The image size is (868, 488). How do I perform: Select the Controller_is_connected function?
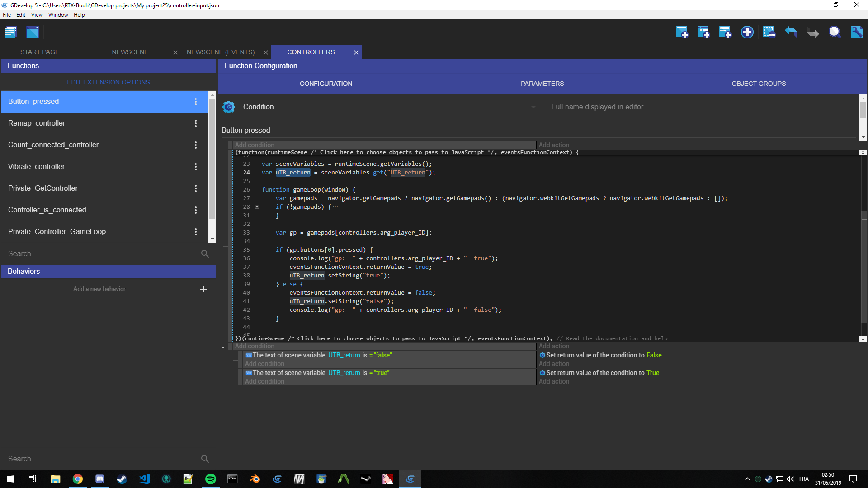tap(47, 210)
